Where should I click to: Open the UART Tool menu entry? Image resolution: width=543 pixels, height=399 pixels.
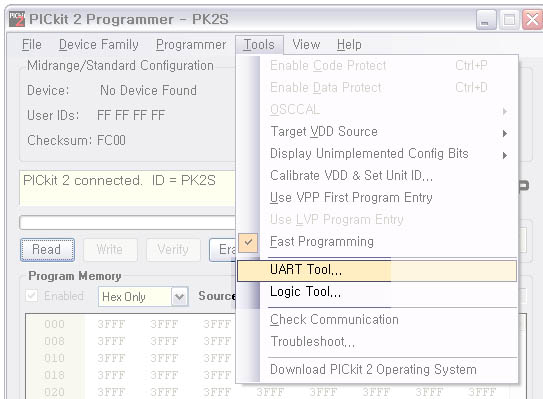377,270
